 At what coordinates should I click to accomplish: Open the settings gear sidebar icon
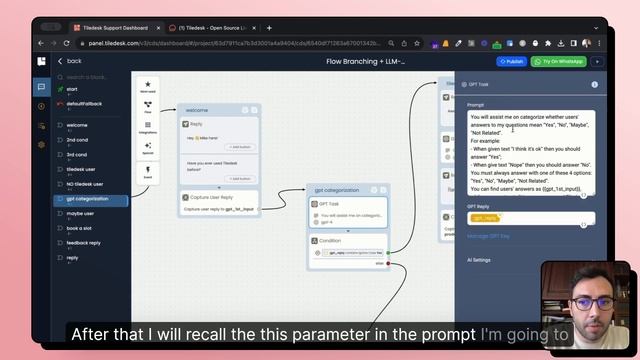click(x=42, y=145)
